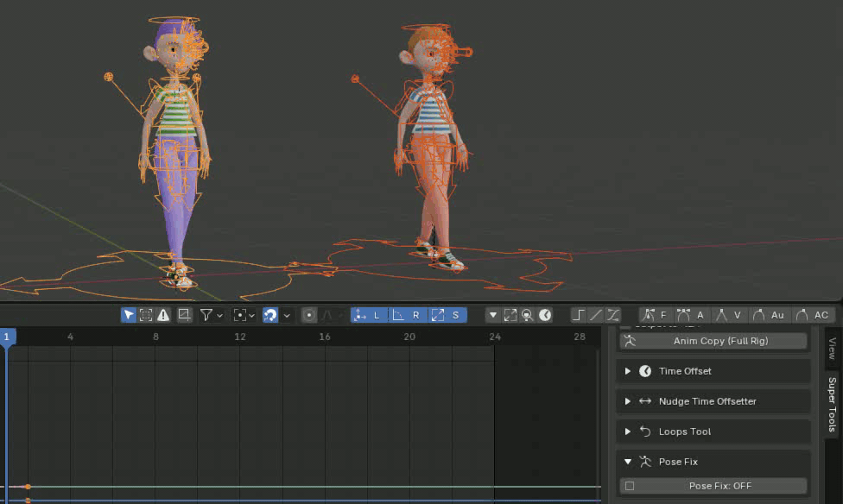Enable the Pose Fix: OFF checkbox

[630, 486]
